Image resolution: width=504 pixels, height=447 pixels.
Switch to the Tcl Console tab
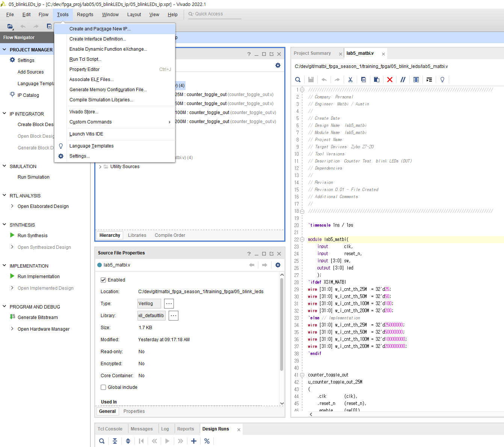tap(110, 429)
